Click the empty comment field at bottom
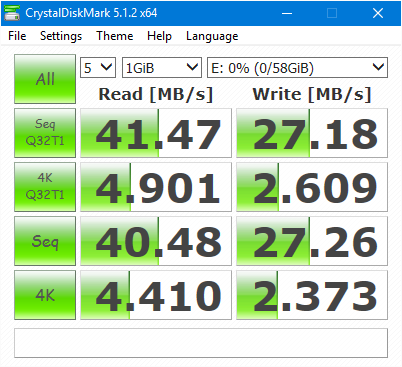Viewport: 402px width, 367px height. tap(201, 343)
